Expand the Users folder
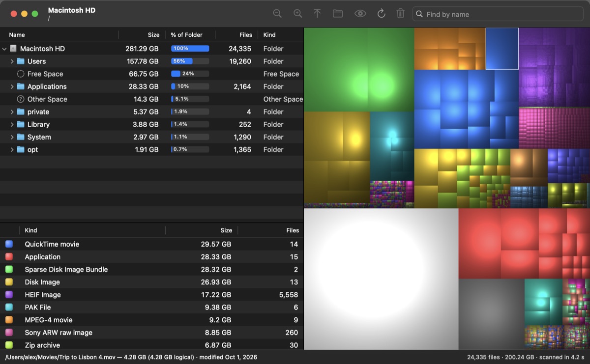Viewport: 590px width, 364px height. [12, 61]
